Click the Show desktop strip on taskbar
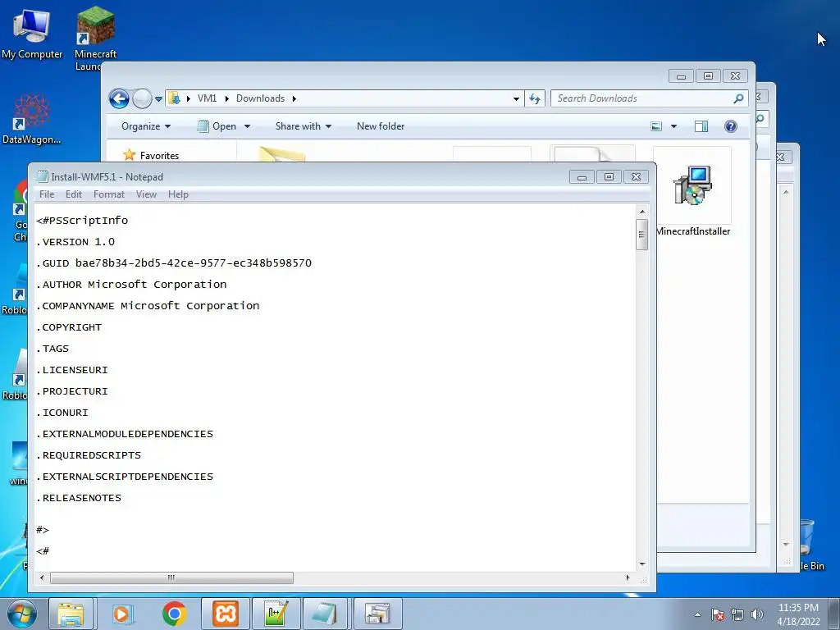 coord(834,614)
